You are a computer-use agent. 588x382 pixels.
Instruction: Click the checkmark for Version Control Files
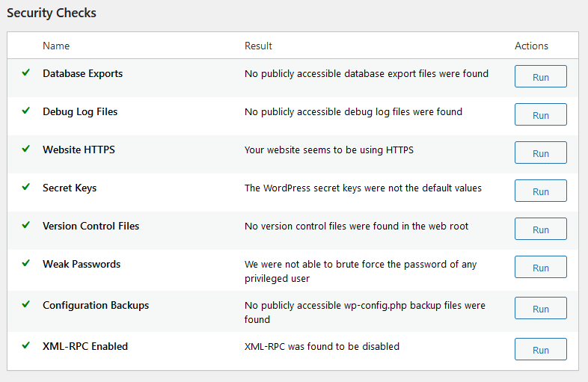pos(25,226)
